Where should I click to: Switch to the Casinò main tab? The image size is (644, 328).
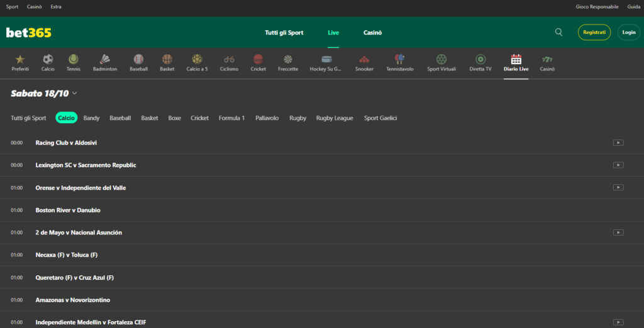point(372,33)
